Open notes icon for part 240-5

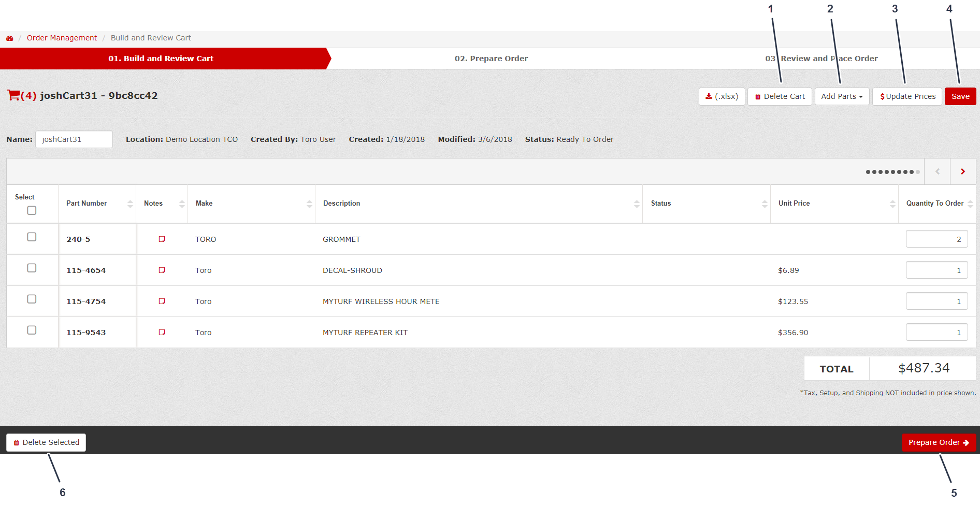(162, 239)
